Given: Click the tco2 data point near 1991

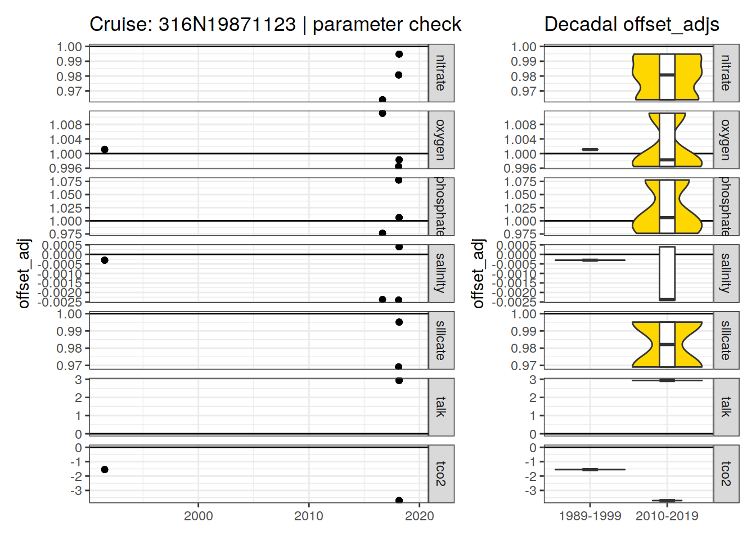Looking at the screenshot, I should 105,469.
